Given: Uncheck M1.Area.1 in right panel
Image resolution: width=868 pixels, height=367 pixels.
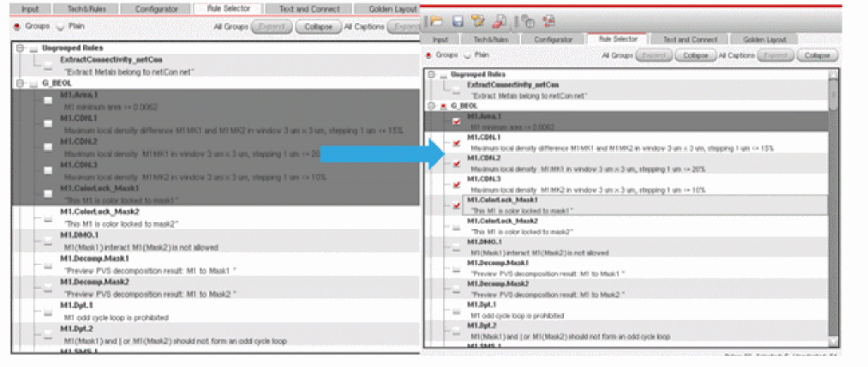Looking at the screenshot, I should tap(457, 121).
